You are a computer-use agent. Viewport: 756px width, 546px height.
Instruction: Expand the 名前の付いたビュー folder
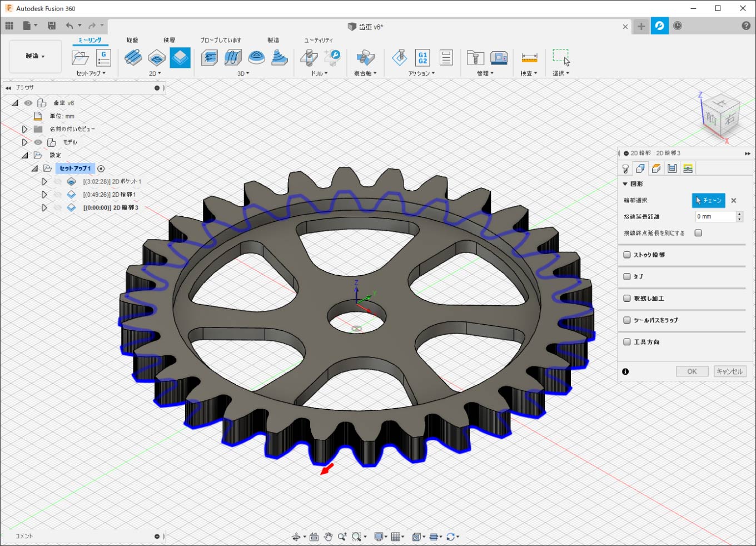coord(25,129)
